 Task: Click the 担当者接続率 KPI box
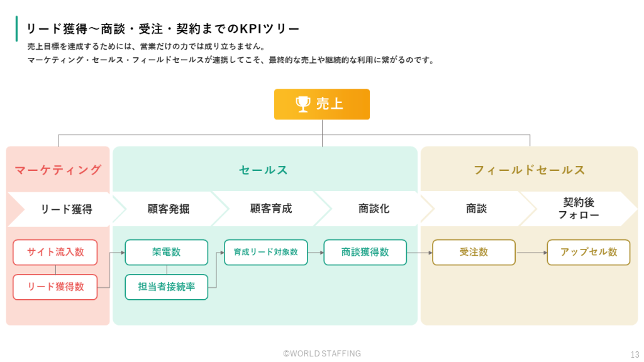[166, 287]
